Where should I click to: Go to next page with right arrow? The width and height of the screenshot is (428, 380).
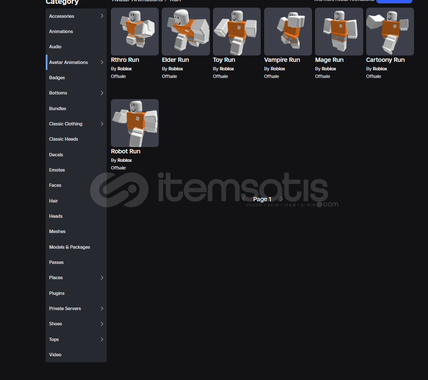coord(281,199)
